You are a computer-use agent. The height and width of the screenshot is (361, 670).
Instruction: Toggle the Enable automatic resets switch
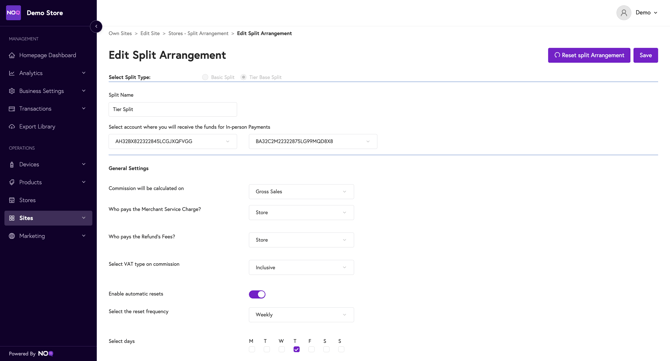click(257, 294)
